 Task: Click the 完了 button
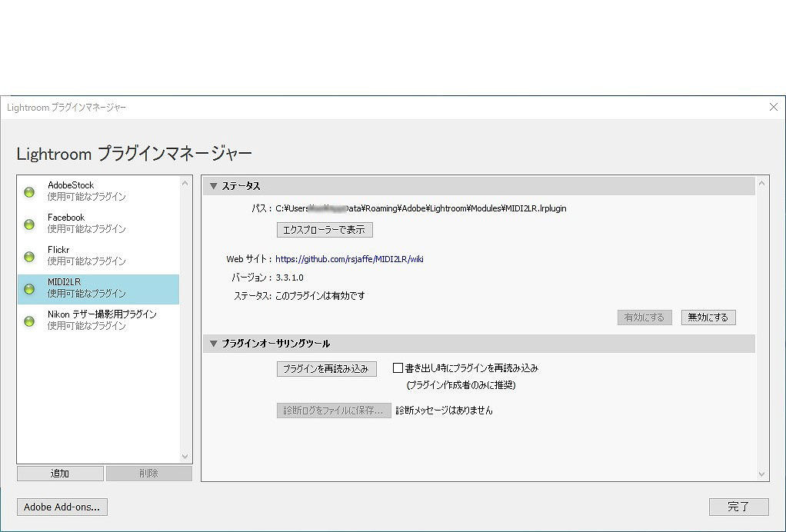[x=738, y=507]
